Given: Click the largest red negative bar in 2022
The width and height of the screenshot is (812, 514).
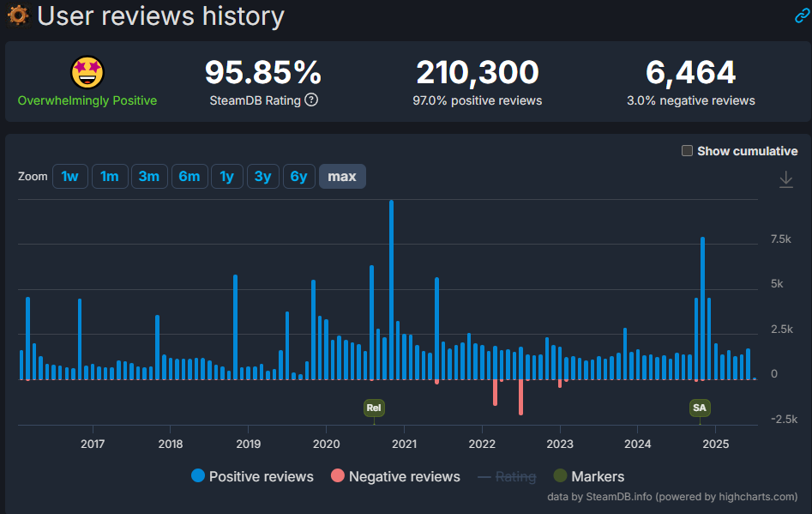Looking at the screenshot, I should tap(521, 397).
